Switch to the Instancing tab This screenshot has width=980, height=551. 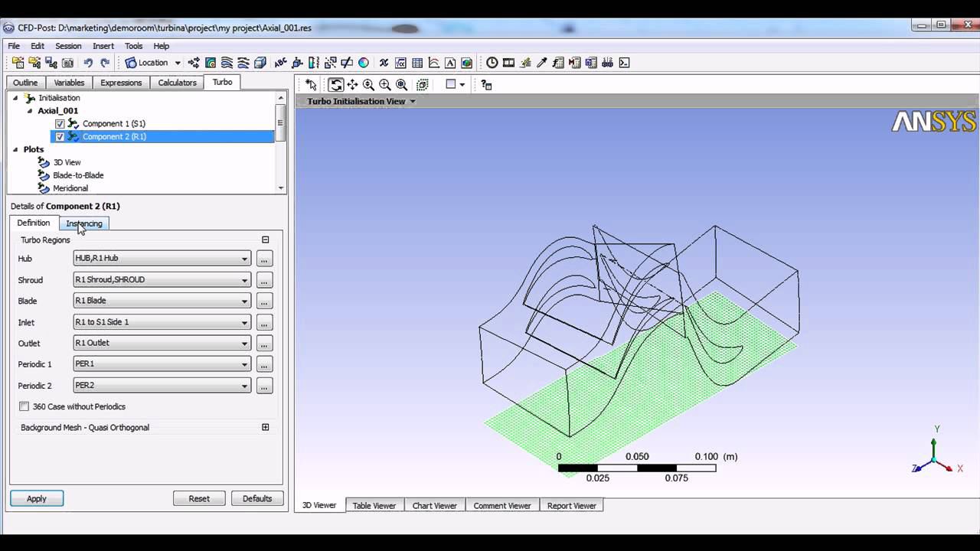pos(84,223)
